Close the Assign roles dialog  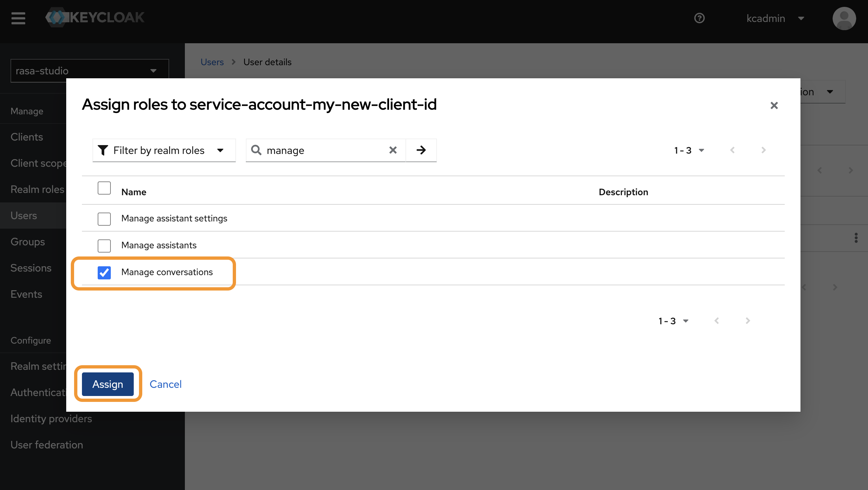(774, 106)
